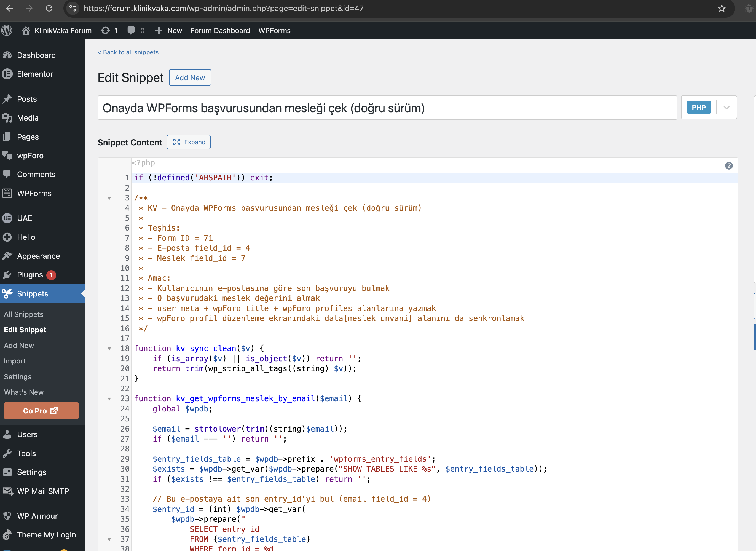Viewport: 756px width, 551px height.
Task: Open wpForo menu in sidebar
Action: (x=30, y=156)
